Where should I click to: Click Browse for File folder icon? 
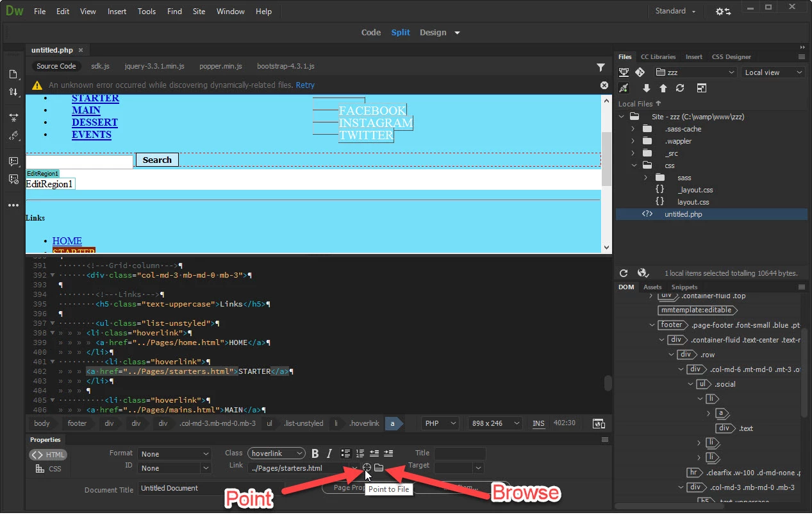tap(379, 468)
